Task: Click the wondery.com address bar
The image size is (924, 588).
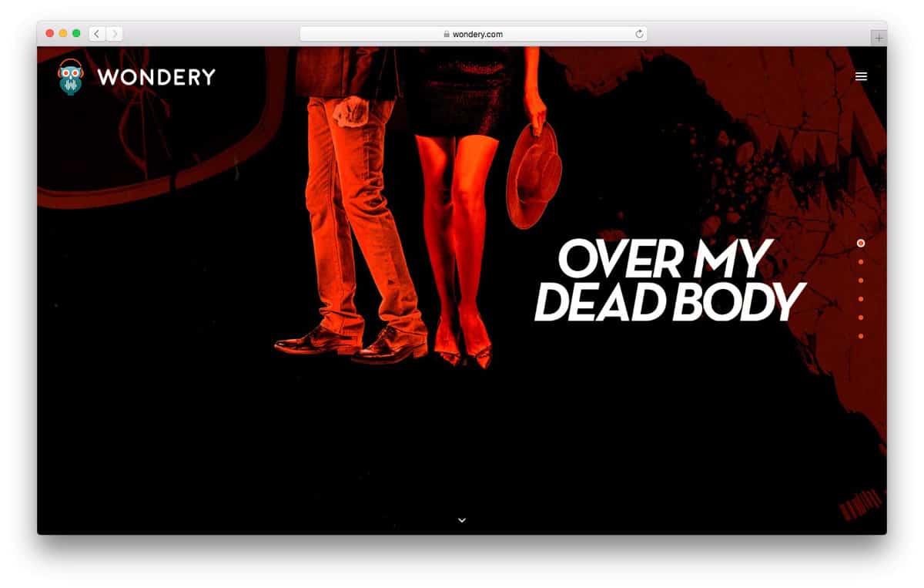Action: (x=473, y=34)
